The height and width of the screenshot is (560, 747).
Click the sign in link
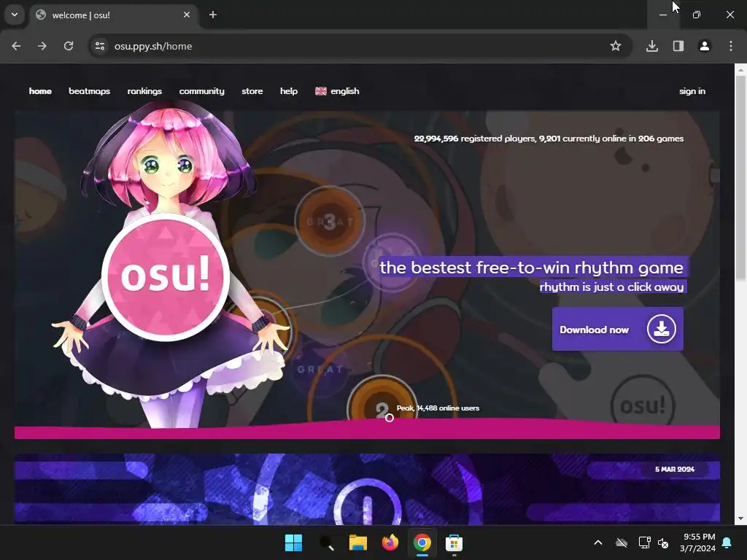coord(692,91)
